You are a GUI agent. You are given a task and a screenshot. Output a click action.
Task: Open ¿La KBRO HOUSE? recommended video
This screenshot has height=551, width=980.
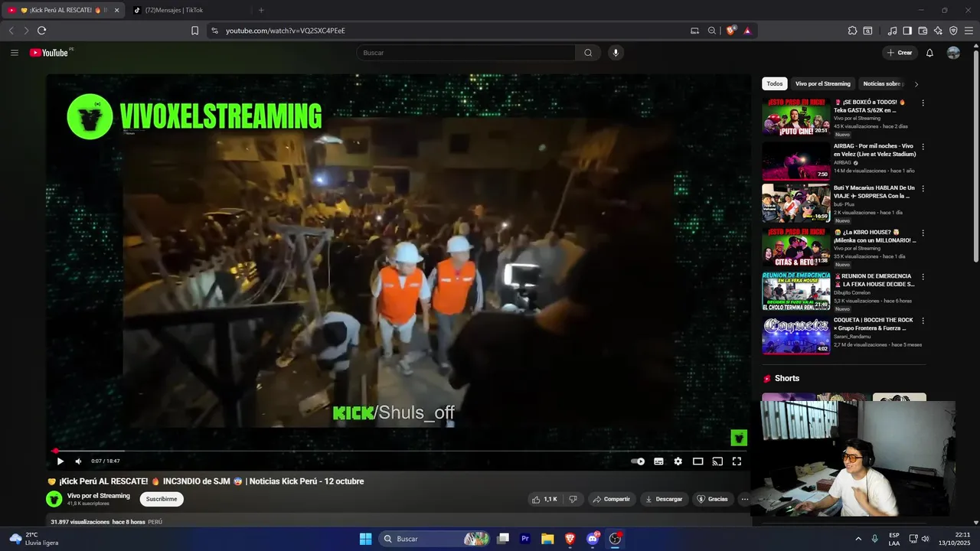[796, 247]
